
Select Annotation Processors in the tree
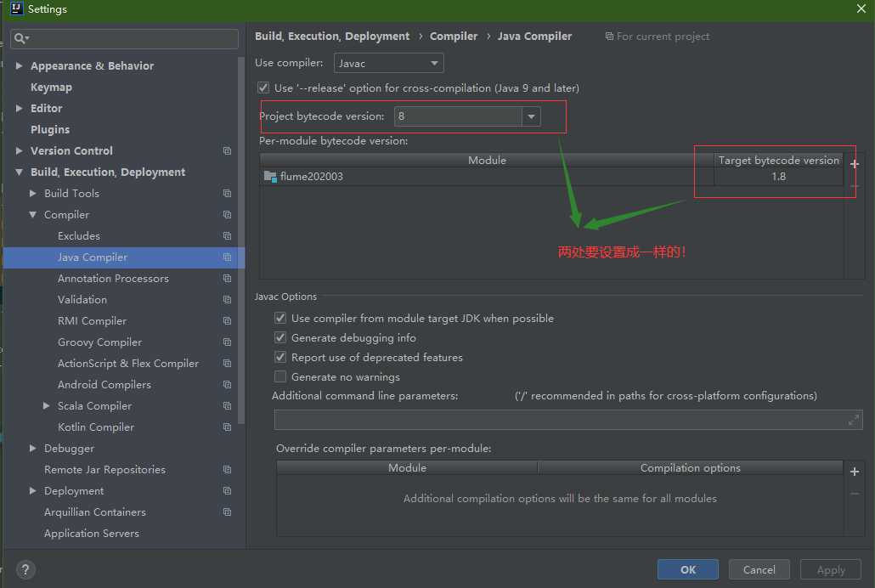click(113, 278)
